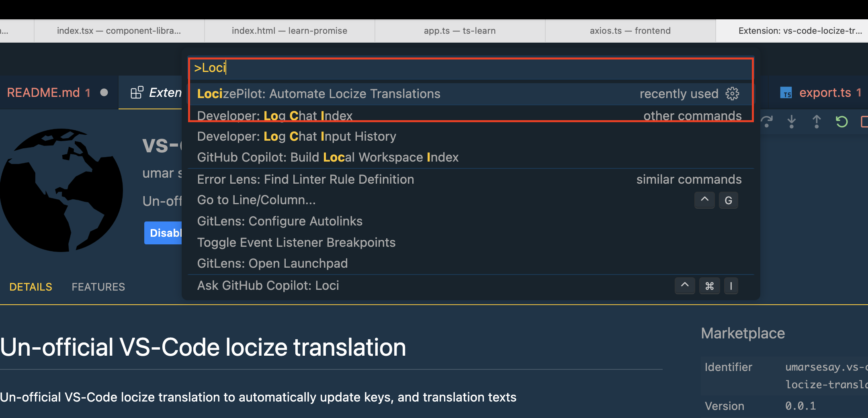Switch to index.html learn-promise window tab
The width and height of the screenshot is (868, 418).
[x=290, y=31]
